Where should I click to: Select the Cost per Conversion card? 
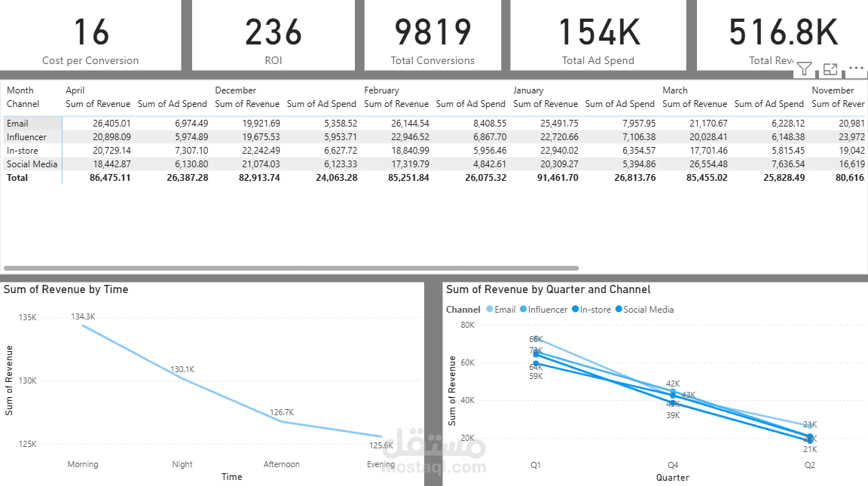tap(90, 35)
